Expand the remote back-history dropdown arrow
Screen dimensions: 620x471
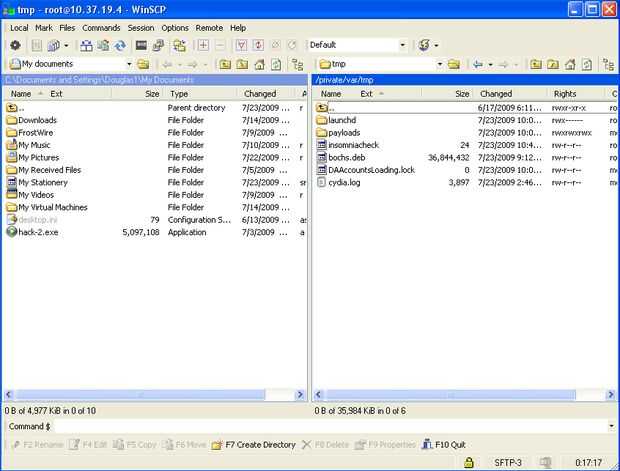click(x=490, y=64)
